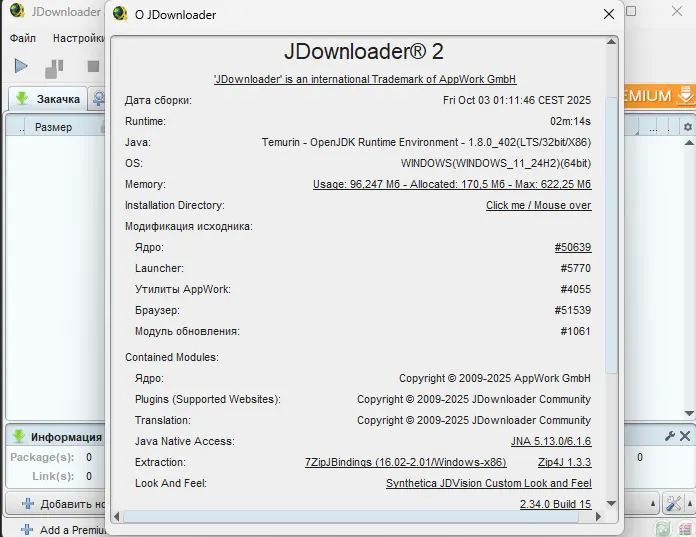Click the Pause downloads icon

pyautogui.click(x=54, y=67)
